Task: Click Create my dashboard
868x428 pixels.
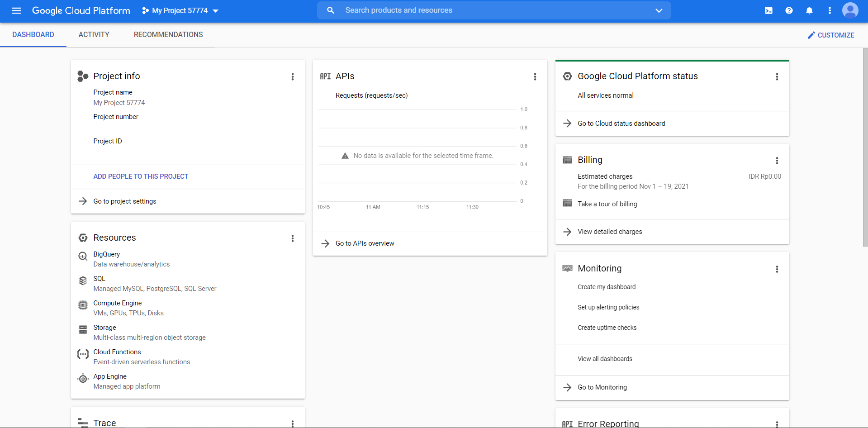Action: pyautogui.click(x=607, y=287)
